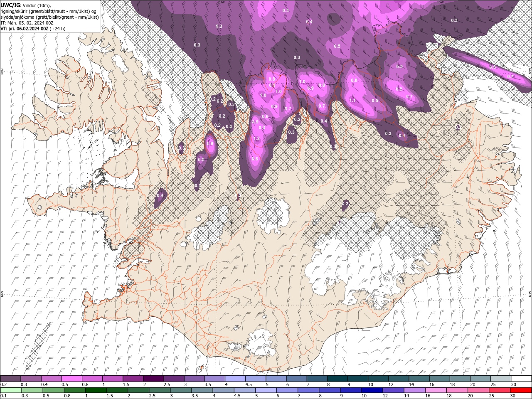Click the 6–7 periwinkle lower legend swatch
This screenshot has height=399, width=532.
287,390
